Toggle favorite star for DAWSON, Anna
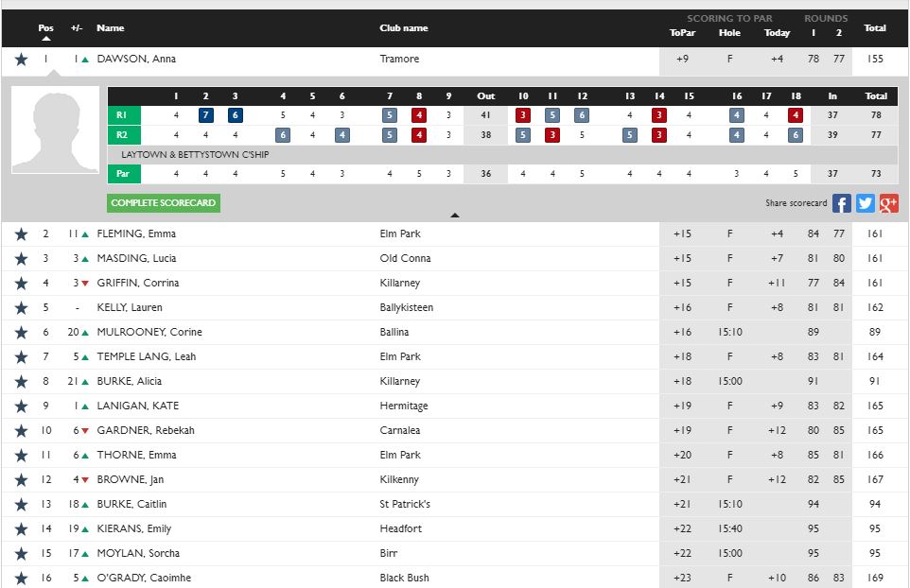The width and height of the screenshot is (910, 588). [21, 60]
